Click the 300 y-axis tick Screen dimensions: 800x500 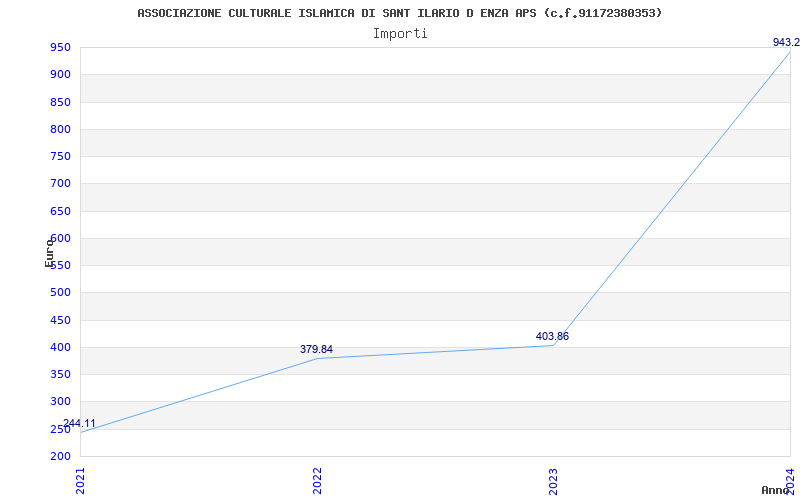pos(60,402)
